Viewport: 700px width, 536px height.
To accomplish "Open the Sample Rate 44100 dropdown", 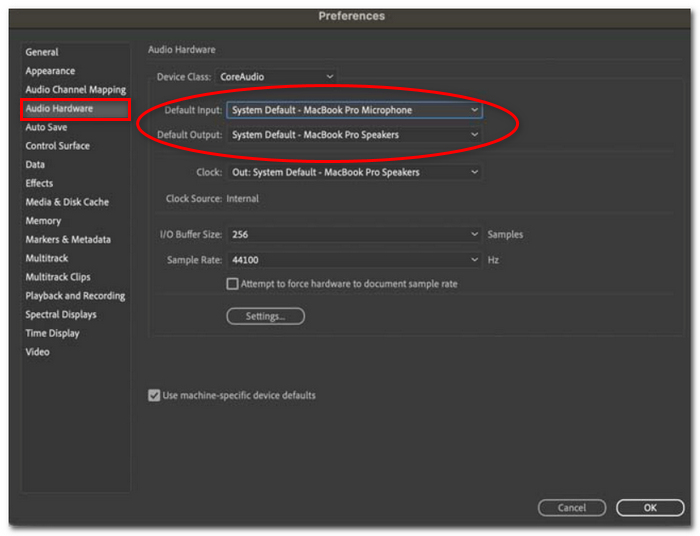I will [x=354, y=260].
